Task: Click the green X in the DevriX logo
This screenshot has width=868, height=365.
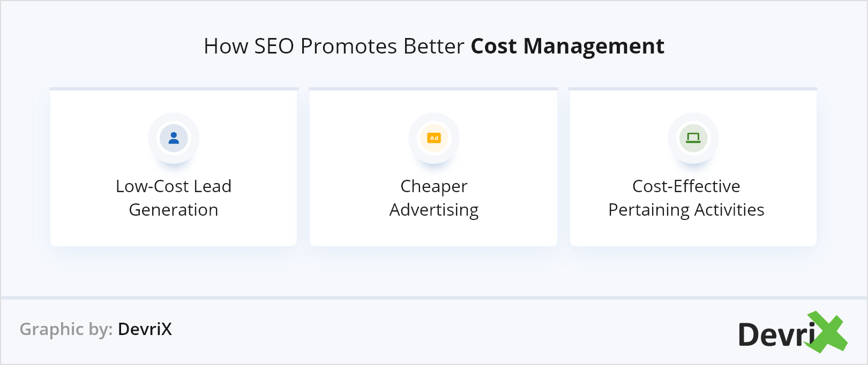Action: (x=827, y=332)
